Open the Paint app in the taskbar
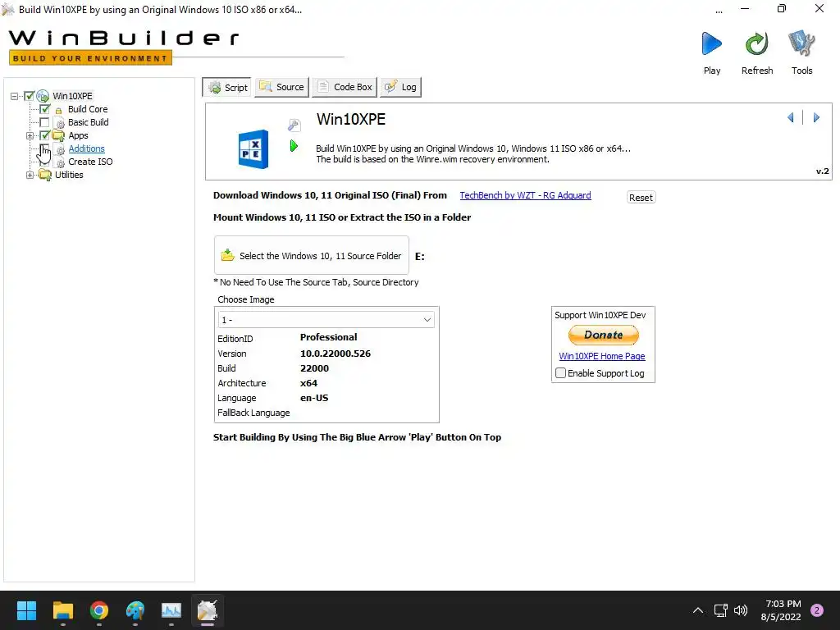The height and width of the screenshot is (630, 840). [x=135, y=610]
